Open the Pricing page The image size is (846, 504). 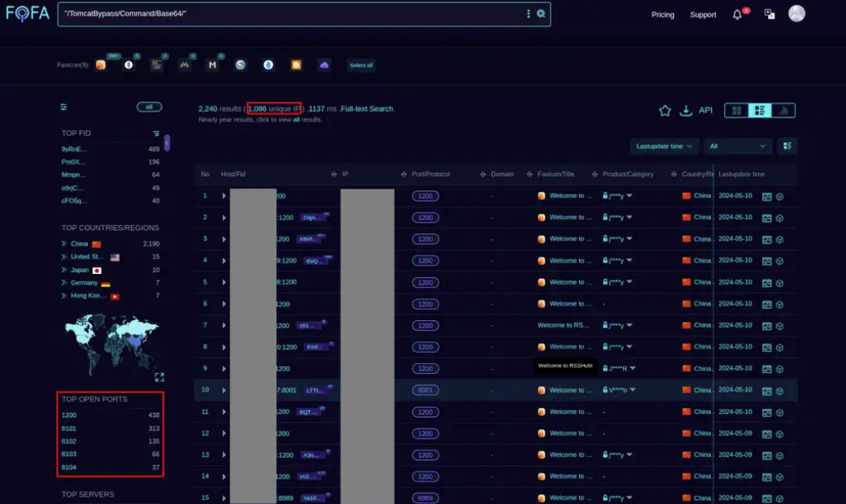click(x=662, y=15)
